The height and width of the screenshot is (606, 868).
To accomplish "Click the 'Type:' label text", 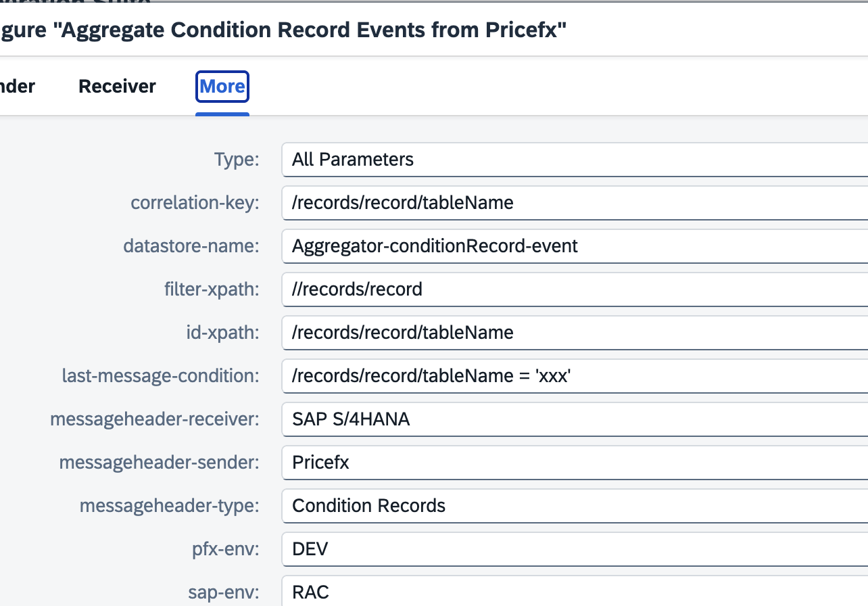I will point(237,160).
